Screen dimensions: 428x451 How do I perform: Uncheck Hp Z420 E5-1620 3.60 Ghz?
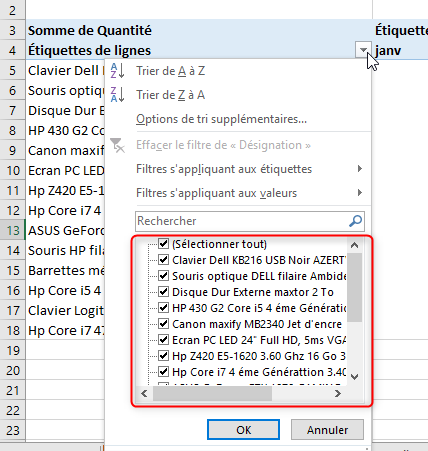pyautogui.click(x=163, y=356)
